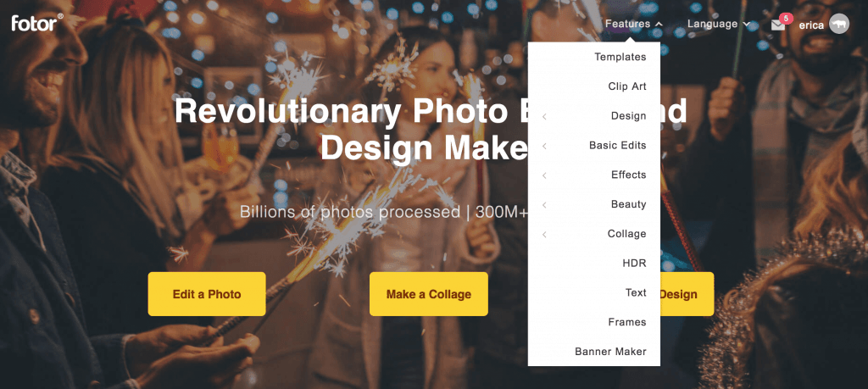This screenshot has width=868, height=389.
Task: Expand the Collage submenu chevron
Action: (x=545, y=234)
